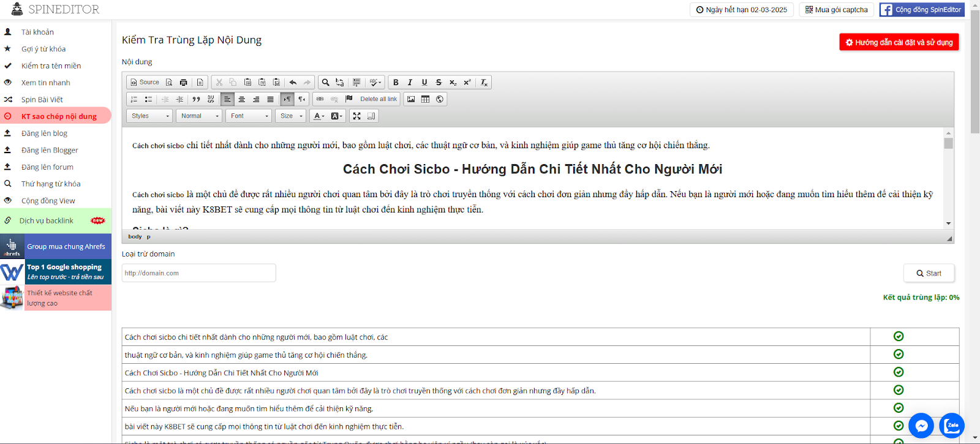Open the Messenger chat bubble
The width and height of the screenshot is (980, 444).
[921, 426]
